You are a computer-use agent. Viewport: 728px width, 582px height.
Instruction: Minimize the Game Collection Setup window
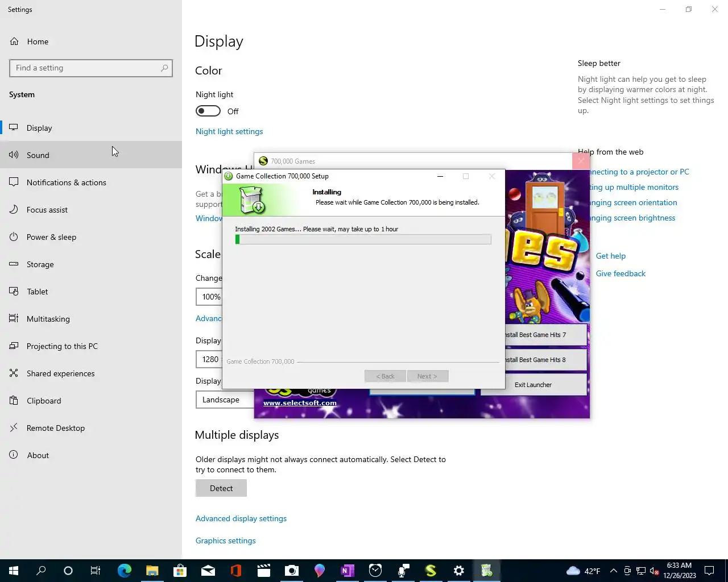click(x=440, y=176)
